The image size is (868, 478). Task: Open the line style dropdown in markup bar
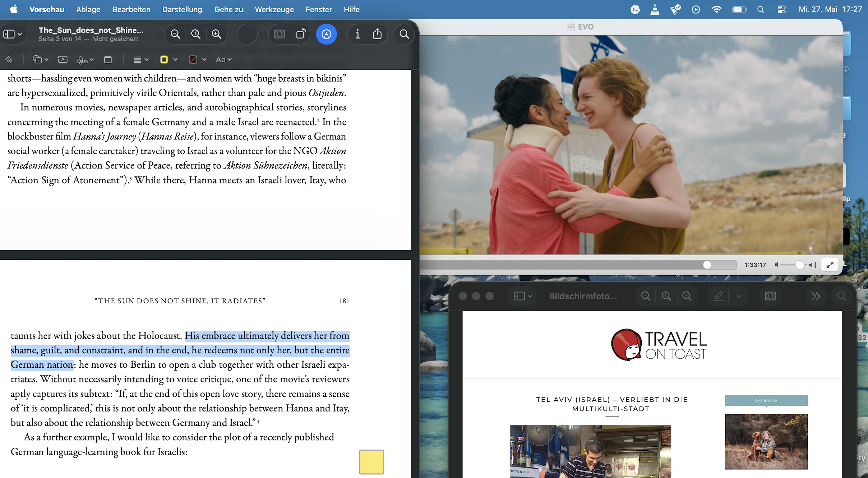141,60
